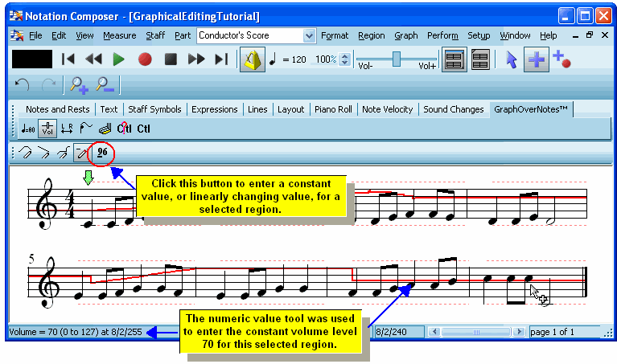
Task: Open the Staff menu
Action: tap(155, 36)
